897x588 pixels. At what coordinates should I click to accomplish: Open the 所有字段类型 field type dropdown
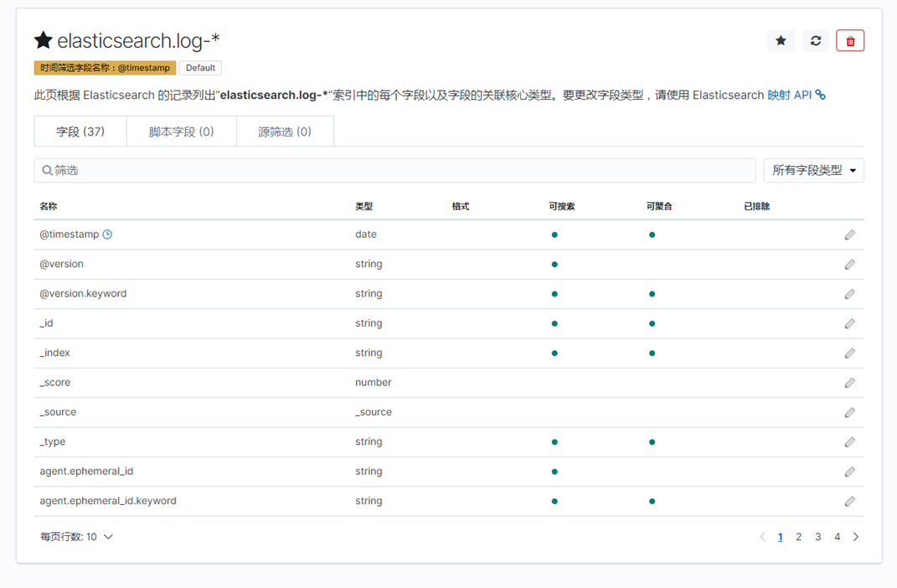point(813,170)
